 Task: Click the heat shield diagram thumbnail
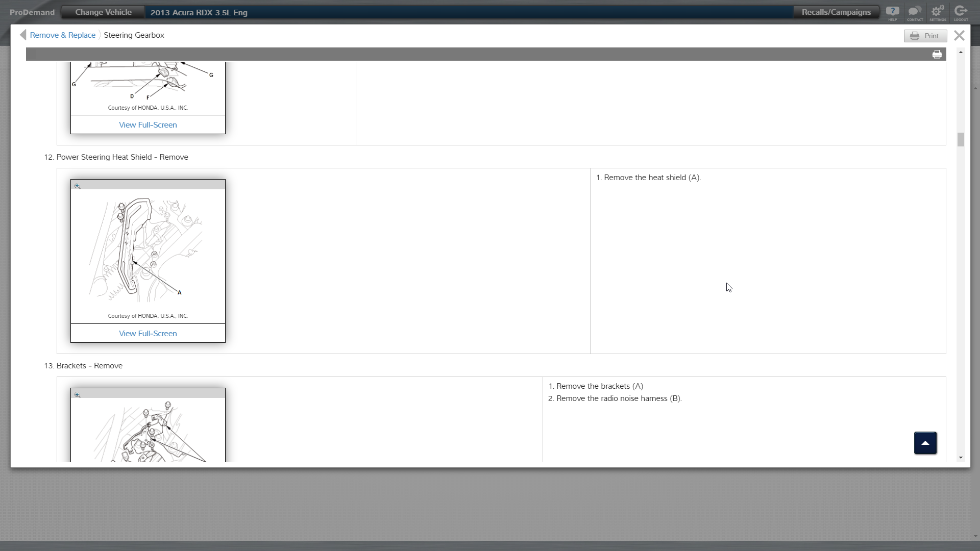pos(148,250)
